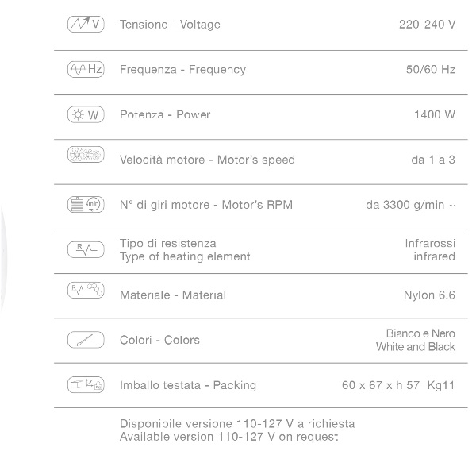Click the "Velocità motore - Motor's speed" label
476x451 pixels.
click(207, 160)
